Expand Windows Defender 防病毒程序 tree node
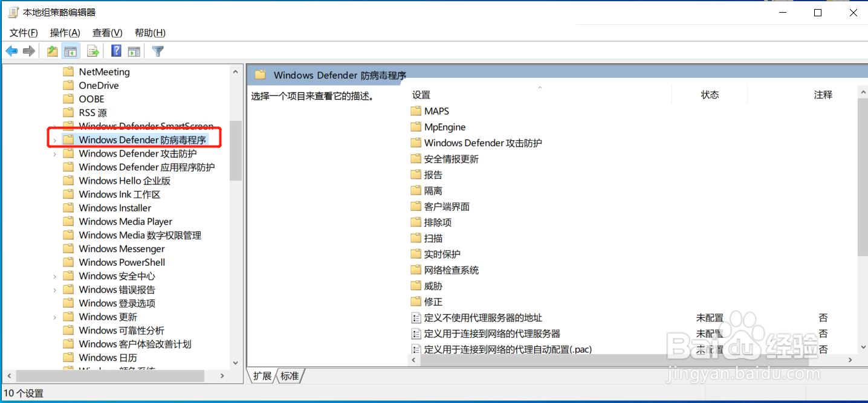Viewport: 868px width, 403px height. point(54,140)
